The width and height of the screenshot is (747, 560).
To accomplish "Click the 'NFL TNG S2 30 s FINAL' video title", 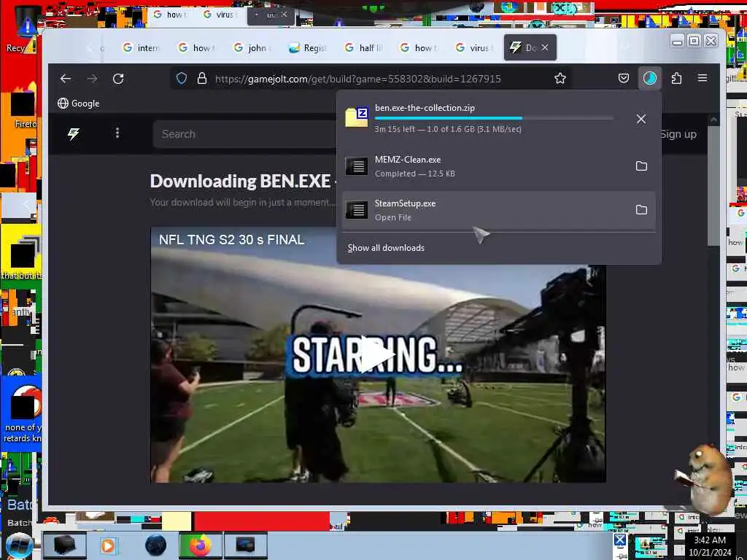I will point(231,239).
